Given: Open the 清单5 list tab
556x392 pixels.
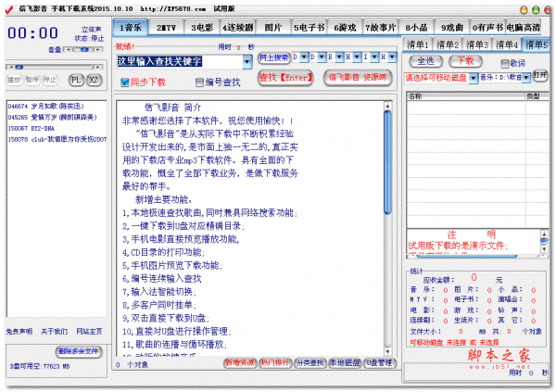Looking at the screenshot, I should click(537, 44).
